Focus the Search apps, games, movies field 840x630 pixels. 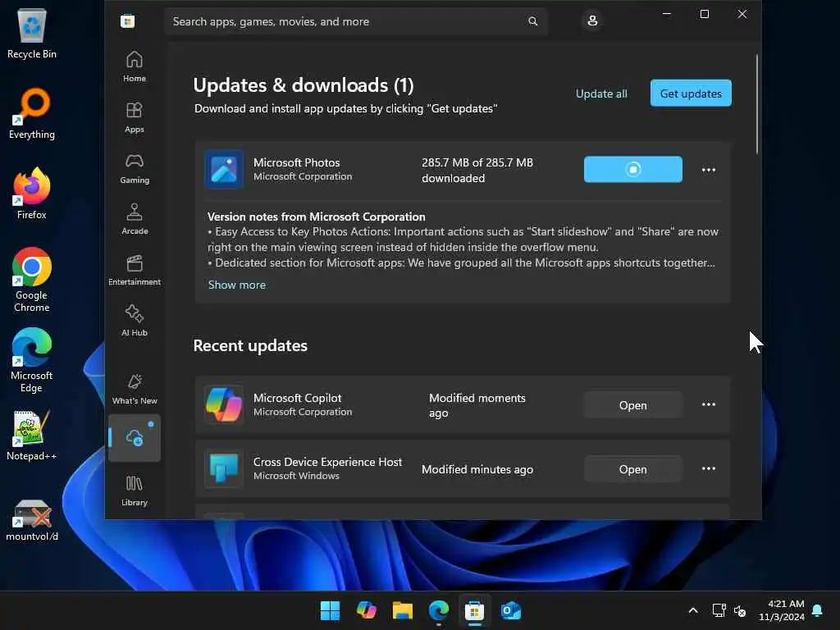coord(356,21)
